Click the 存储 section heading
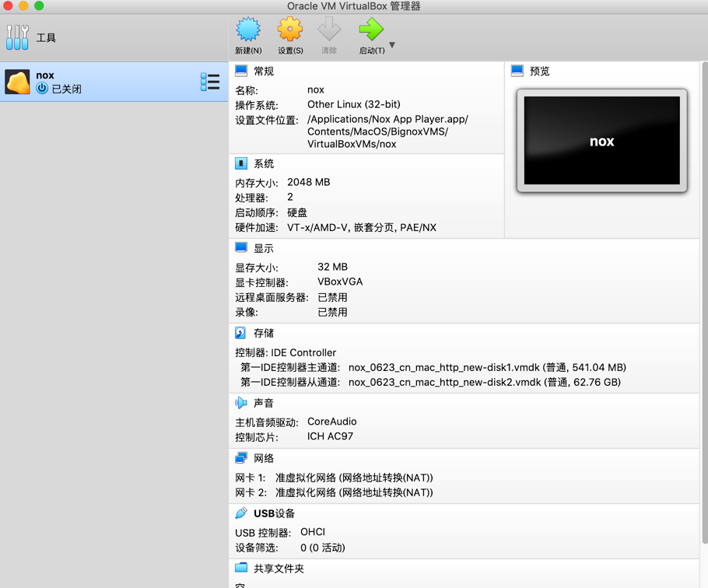 click(x=264, y=334)
